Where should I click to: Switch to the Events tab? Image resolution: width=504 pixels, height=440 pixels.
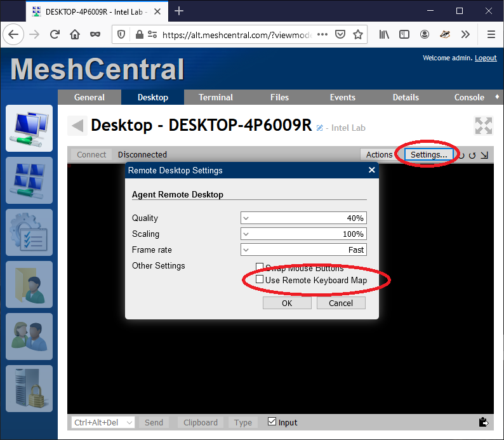click(x=343, y=97)
